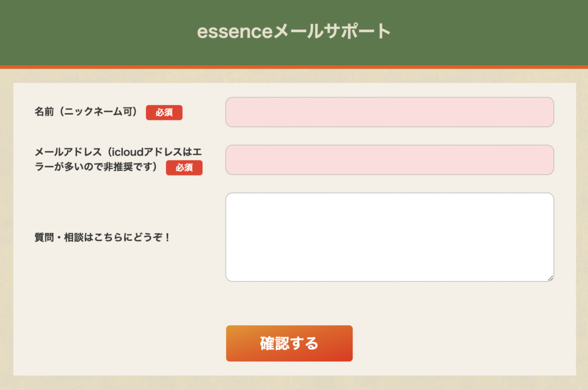
Task: Click the orange stripe under the green header
Action: 294,67
